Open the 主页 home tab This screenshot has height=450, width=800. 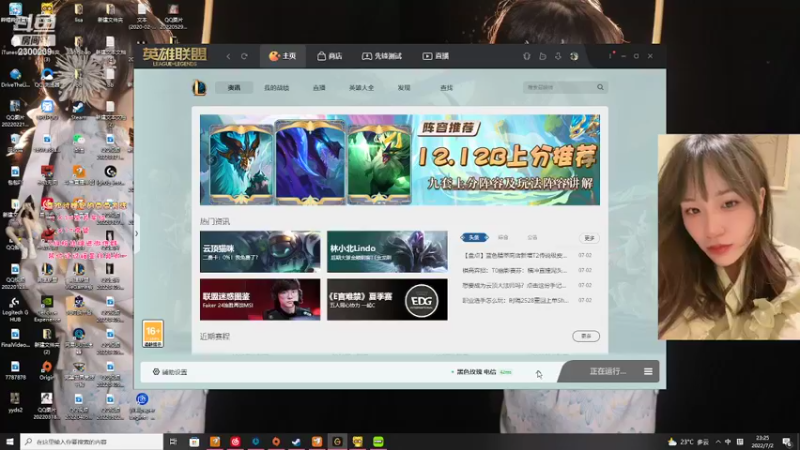pyautogui.click(x=283, y=56)
